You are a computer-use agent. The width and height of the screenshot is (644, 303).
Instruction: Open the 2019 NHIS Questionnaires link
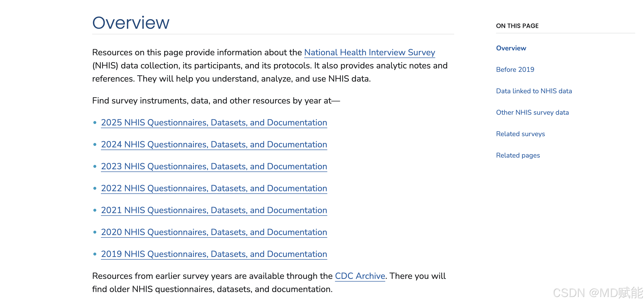pyautogui.click(x=214, y=254)
